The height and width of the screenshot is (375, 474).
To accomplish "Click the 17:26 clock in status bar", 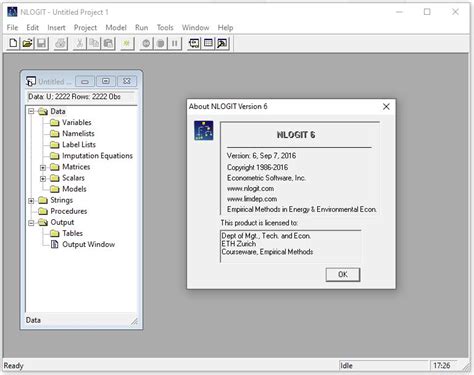I will point(442,365).
